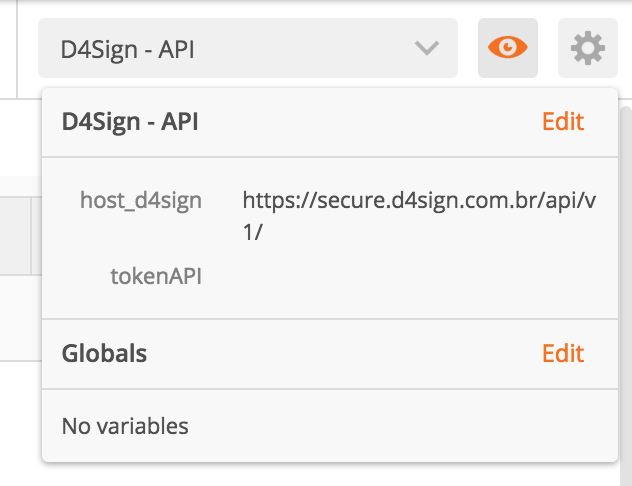Click the empty area below tokenAPI row

(x=330, y=304)
